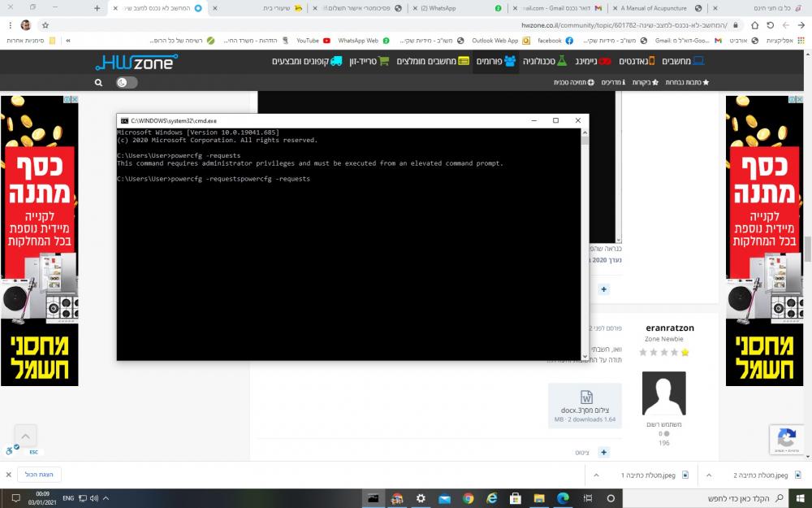This screenshot has width=812, height=508.
Task: Open the YouTube bookmark
Action: point(313,41)
